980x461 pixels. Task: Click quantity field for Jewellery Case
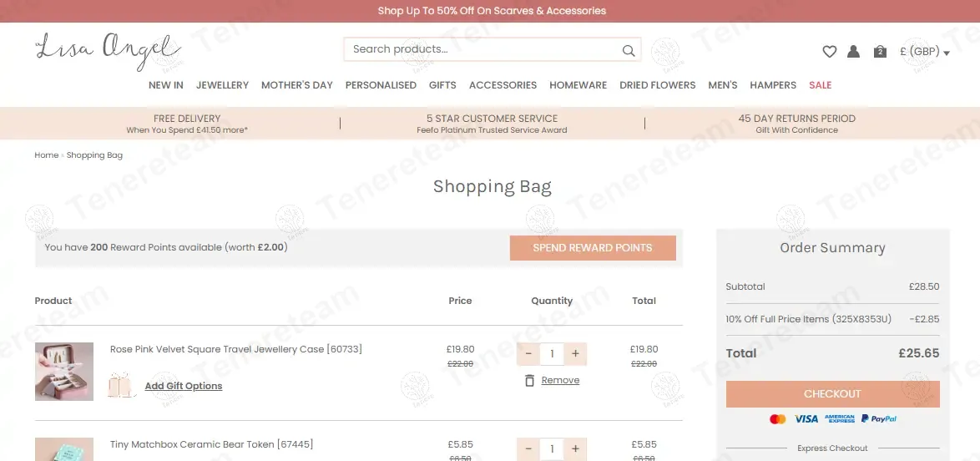[x=552, y=354]
